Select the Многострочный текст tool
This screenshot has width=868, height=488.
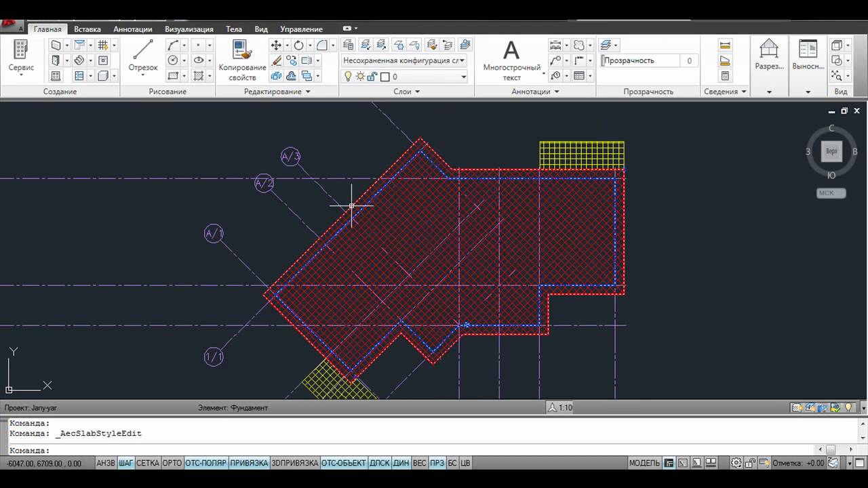click(x=511, y=60)
